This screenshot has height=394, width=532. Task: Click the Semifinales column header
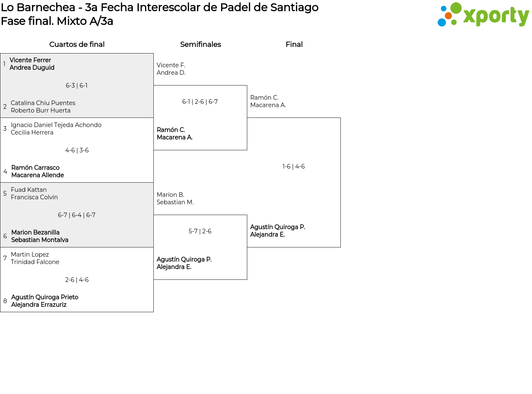[x=200, y=44]
